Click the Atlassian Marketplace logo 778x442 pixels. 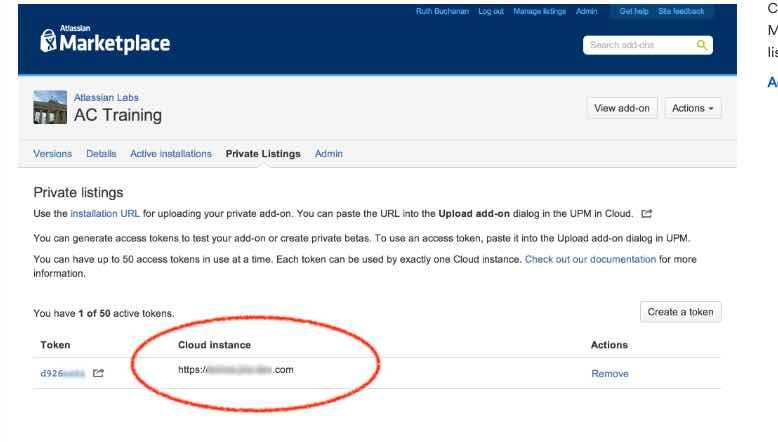pos(105,39)
